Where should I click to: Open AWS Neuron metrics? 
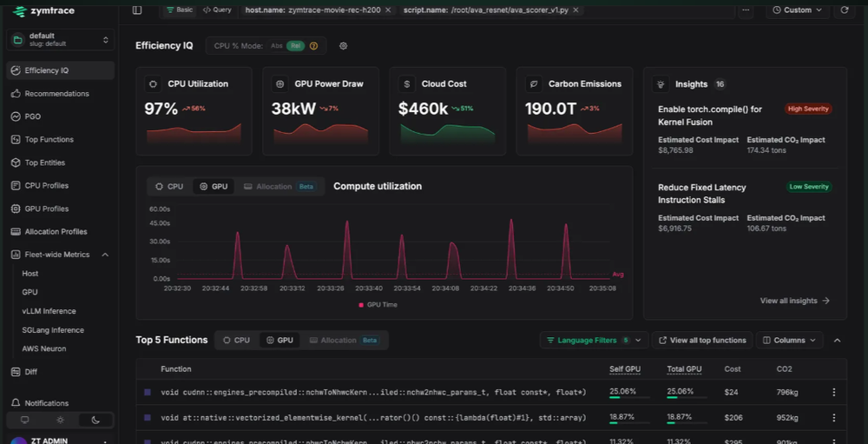[x=43, y=348]
